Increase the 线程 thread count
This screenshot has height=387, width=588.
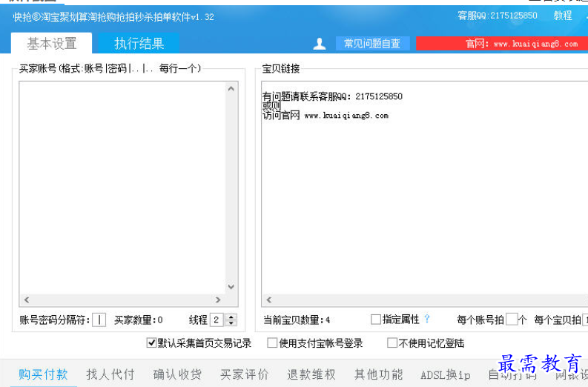click(231, 317)
